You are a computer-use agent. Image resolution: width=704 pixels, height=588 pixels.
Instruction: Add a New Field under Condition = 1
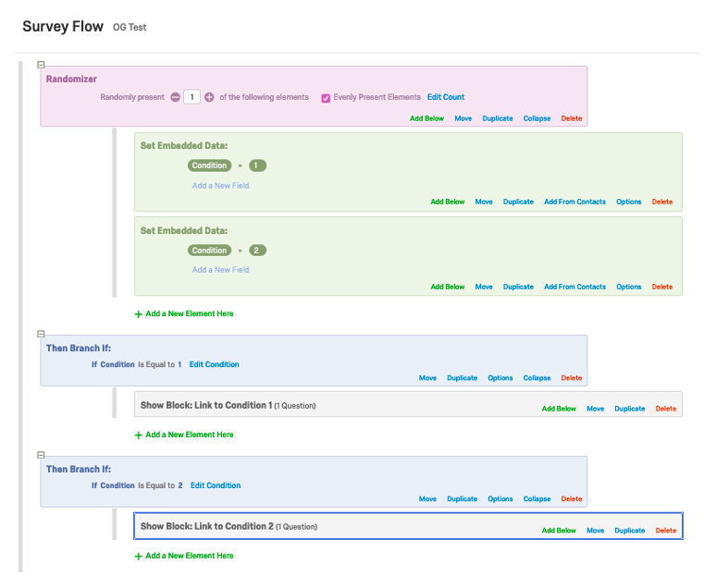(x=220, y=186)
